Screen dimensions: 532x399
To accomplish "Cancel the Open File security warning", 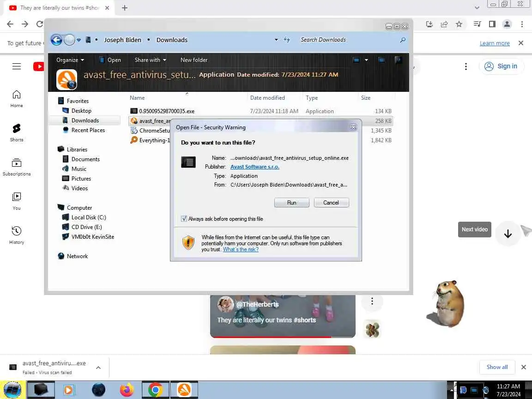I will [331, 203].
